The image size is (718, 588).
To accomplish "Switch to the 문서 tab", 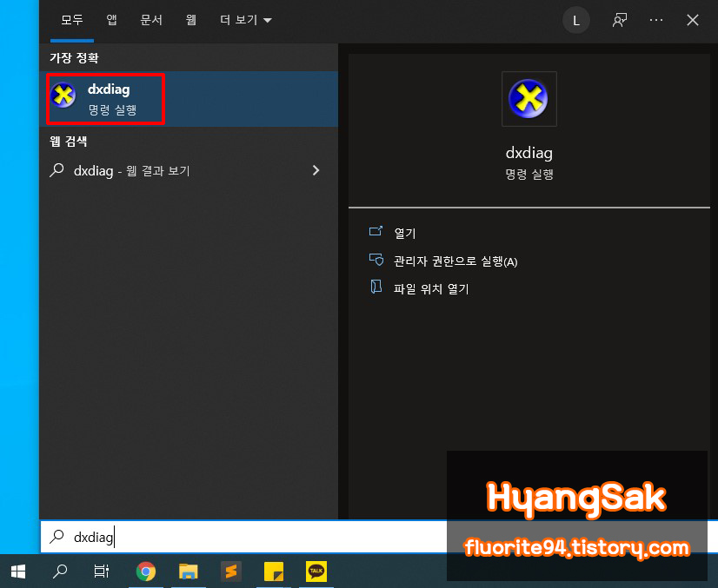I will 151,20.
